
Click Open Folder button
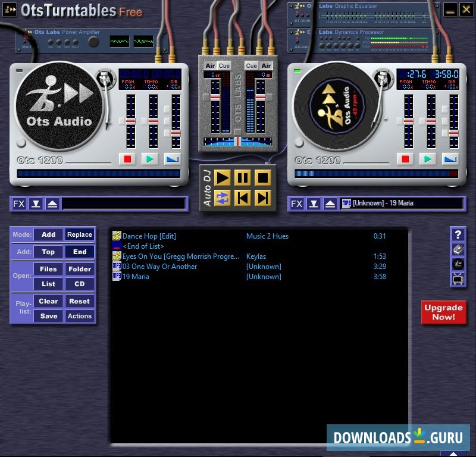tap(80, 269)
